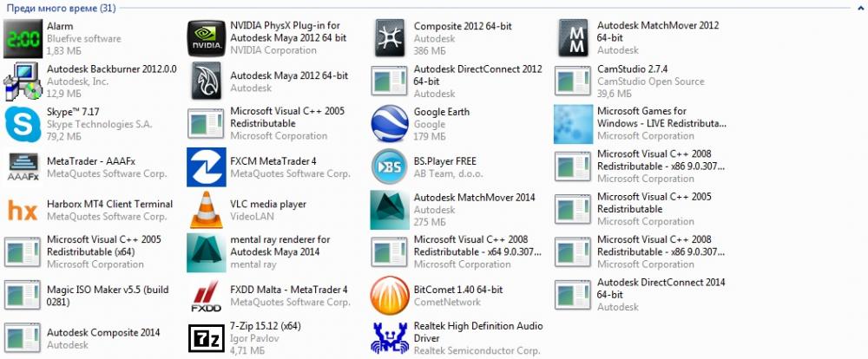Click the '1,83 МБ' size value

[65, 51]
